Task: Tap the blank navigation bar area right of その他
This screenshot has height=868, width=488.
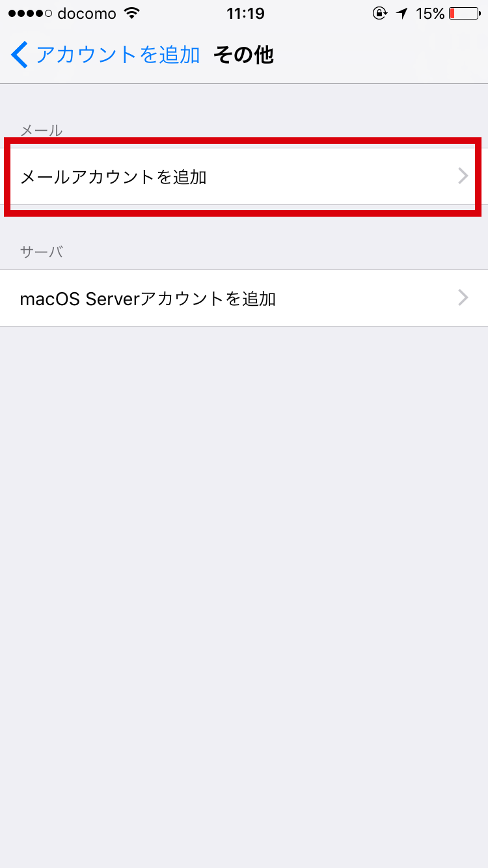Action: (x=381, y=55)
